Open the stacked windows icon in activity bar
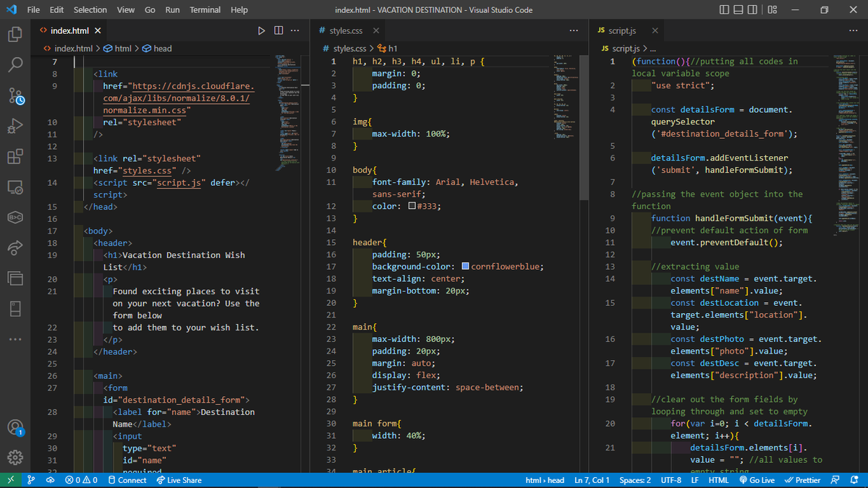The image size is (868, 488). (16, 278)
